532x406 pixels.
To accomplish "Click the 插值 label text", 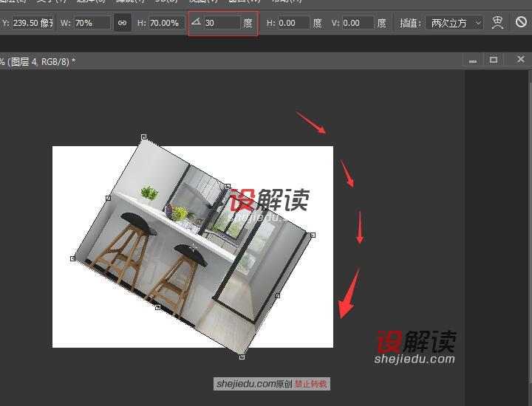I will pos(410,23).
